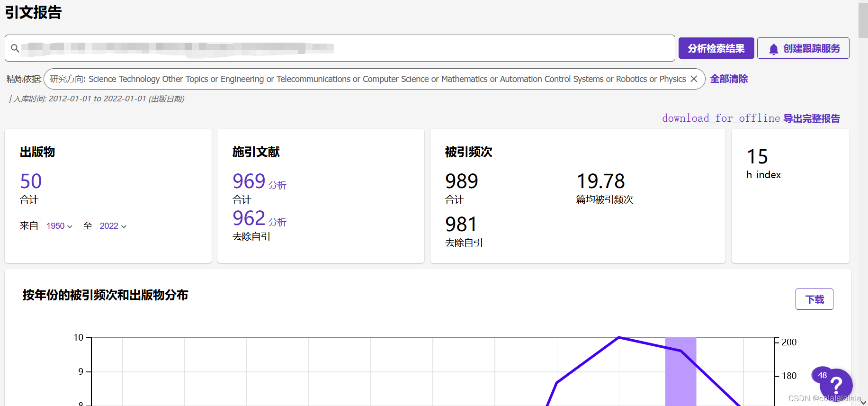868x406 pixels.
Task: Click the 981 without self-citations value
Action: [x=461, y=224]
